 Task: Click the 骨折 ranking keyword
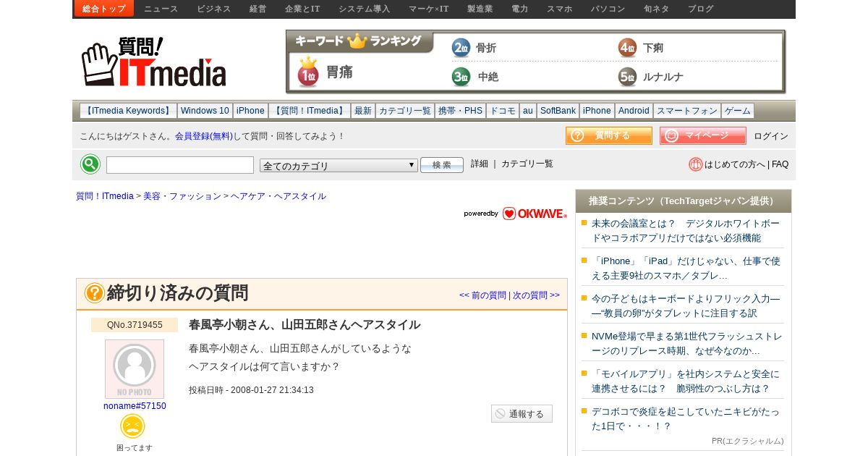(486, 48)
